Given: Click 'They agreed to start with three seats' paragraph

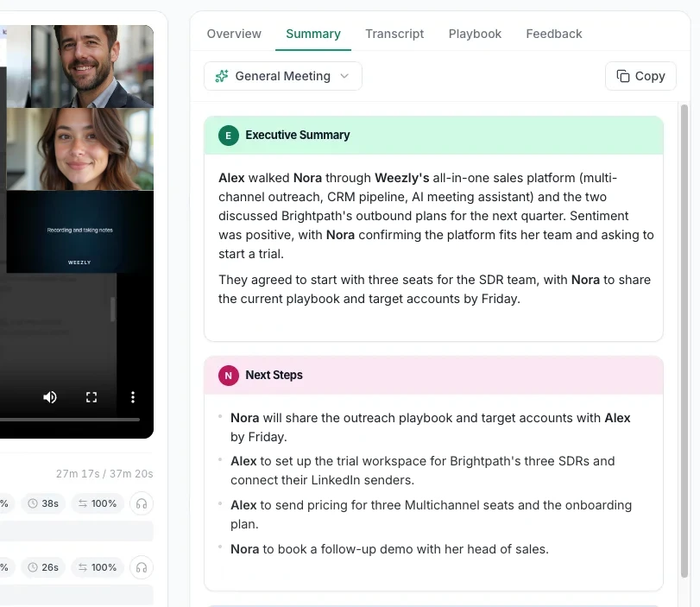Looking at the screenshot, I should (434, 289).
